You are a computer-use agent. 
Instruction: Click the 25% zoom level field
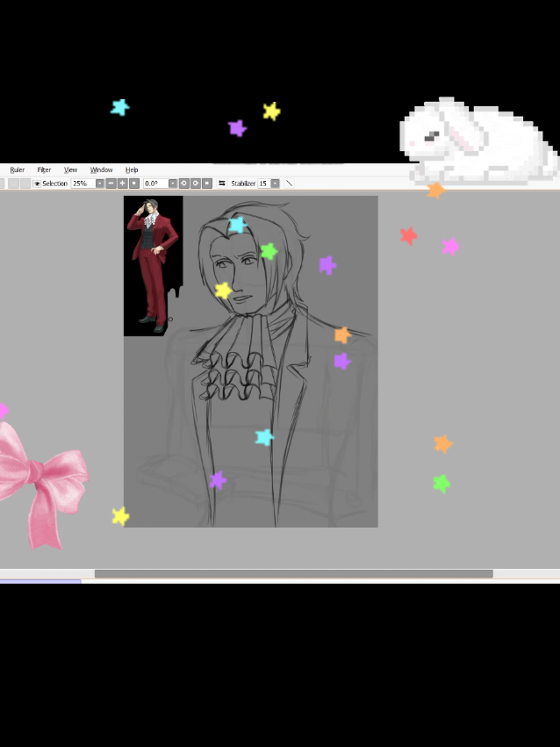click(x=83, y=183)
